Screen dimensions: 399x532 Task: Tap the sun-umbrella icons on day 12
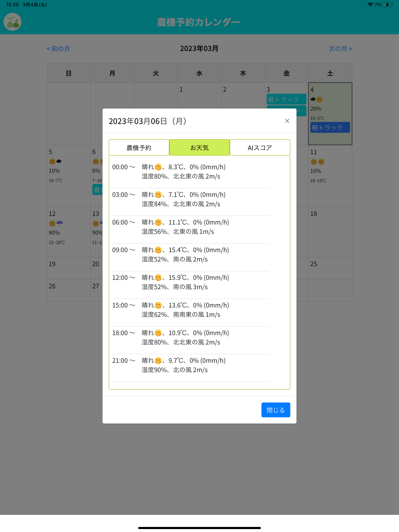pos(56,223)
